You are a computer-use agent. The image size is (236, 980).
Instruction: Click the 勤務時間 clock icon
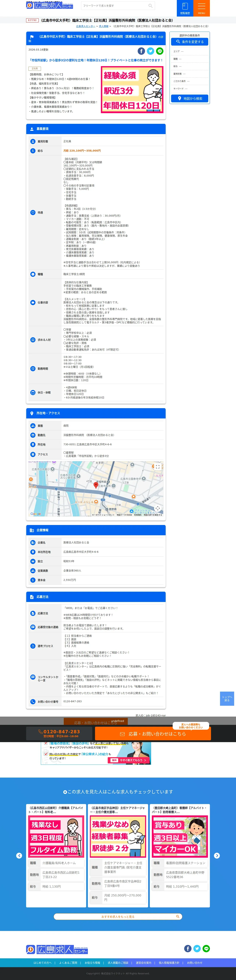pyautogui.click(x=33, y=369)
